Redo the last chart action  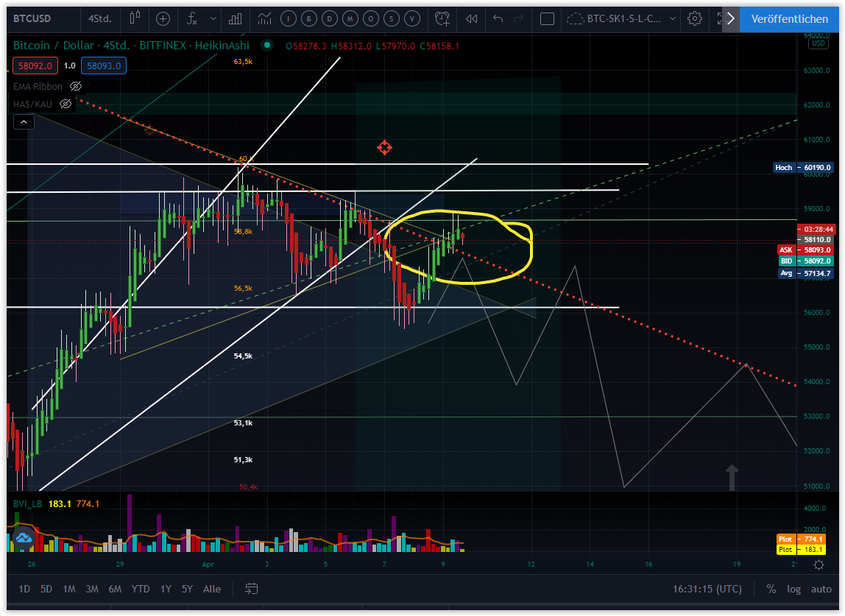(518, 19)
